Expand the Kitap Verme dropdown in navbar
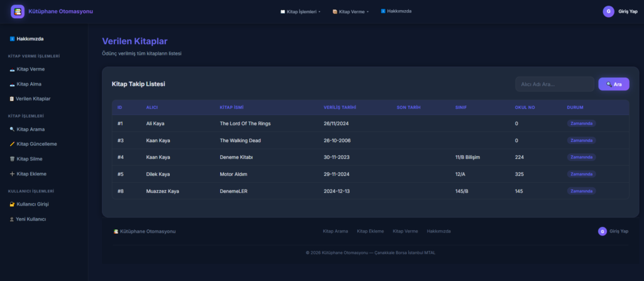 (x=351, y=11)
